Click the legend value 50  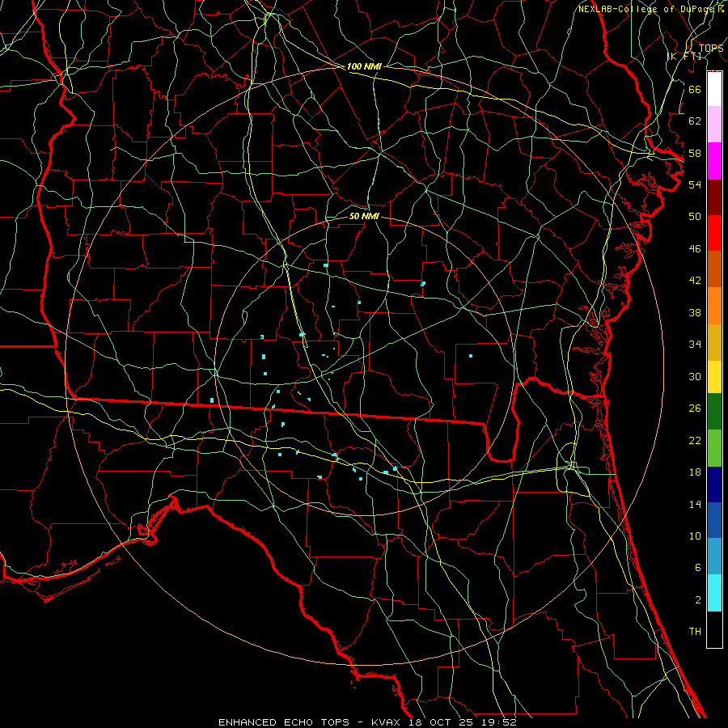pos(695,216)
